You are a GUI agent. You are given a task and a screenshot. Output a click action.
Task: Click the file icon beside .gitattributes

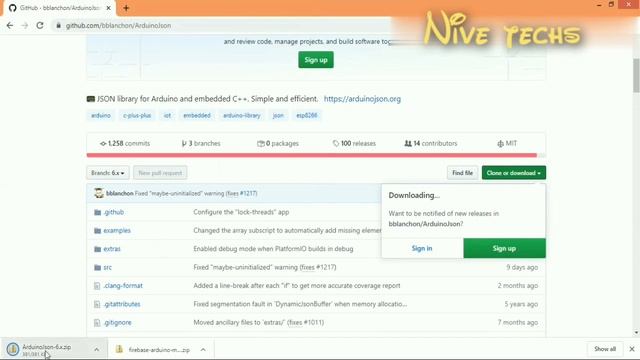click(x=97, y=304)
